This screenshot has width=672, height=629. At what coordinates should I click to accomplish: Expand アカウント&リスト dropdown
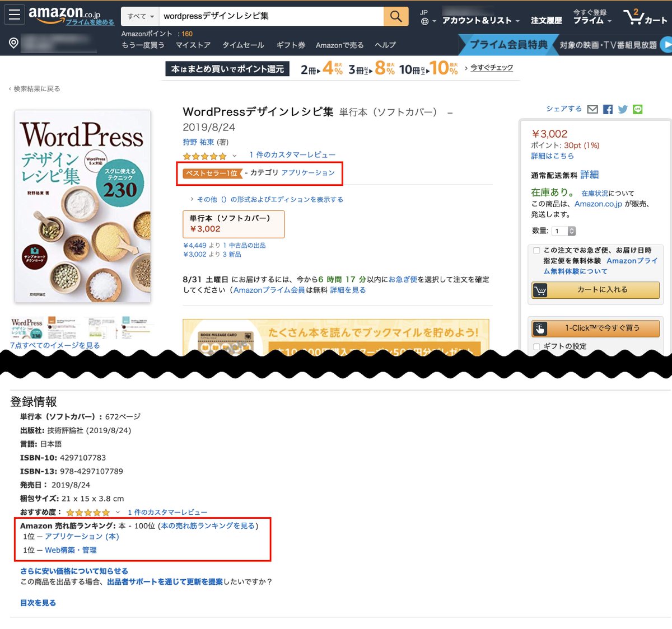tap(481, 20)
